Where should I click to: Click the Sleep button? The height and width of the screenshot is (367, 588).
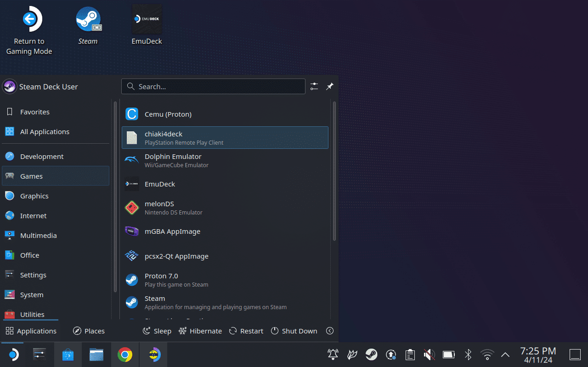pos(157,331)
